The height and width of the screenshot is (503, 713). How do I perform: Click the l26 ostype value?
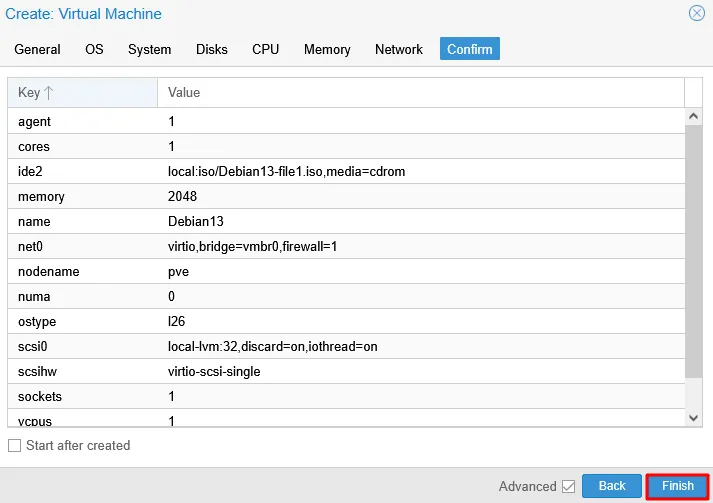(x=176, y=322)
